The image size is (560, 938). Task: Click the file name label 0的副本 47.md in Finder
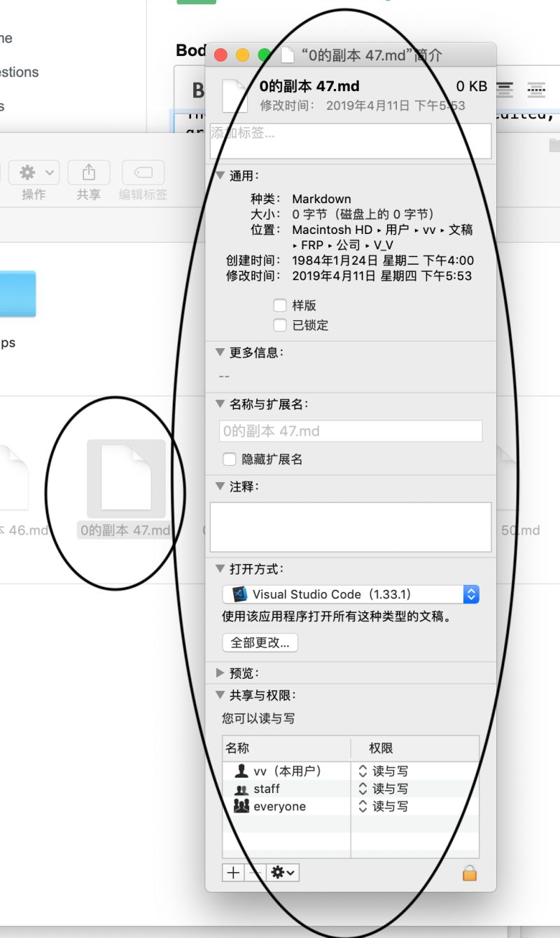tap(125, 530)
